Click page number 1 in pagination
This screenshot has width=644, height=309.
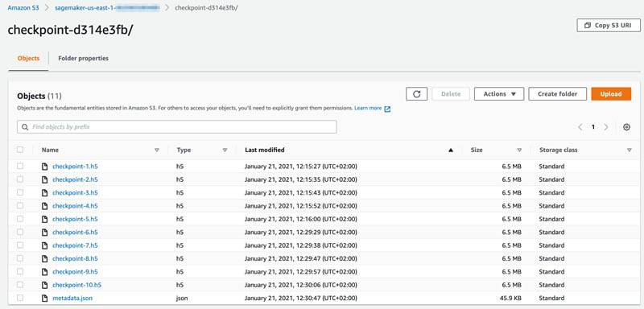click(x=593, y=127)
